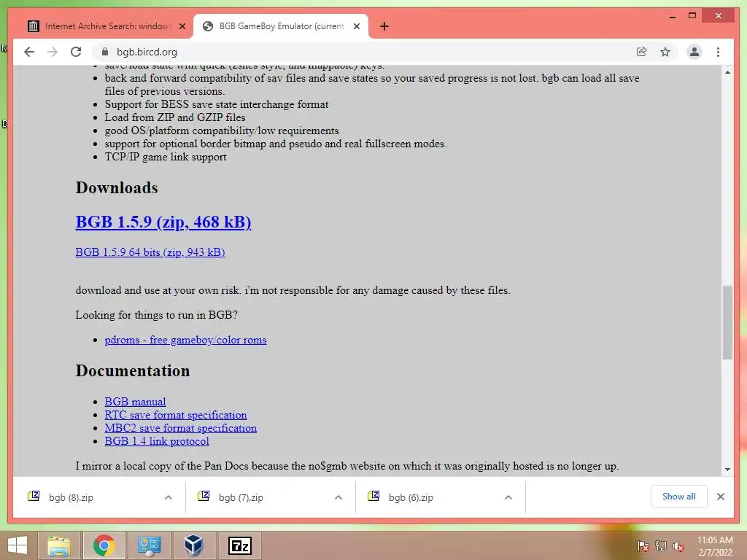Click the network tray icon

660,545
